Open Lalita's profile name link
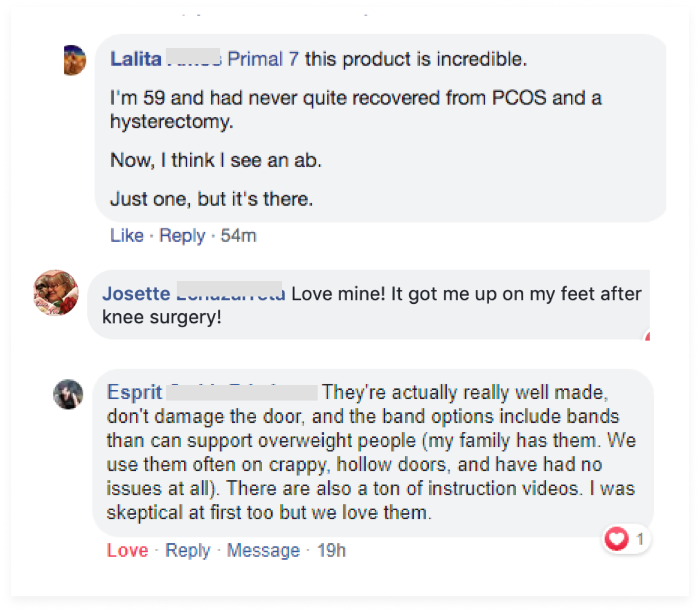Viewport: 700px width, 612px height. (136, 59)
